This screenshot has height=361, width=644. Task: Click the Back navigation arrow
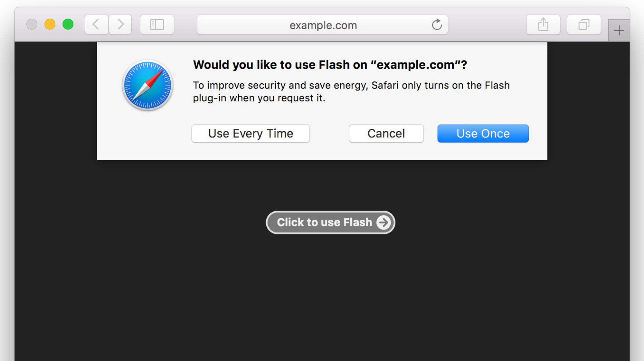click(96, 24)
